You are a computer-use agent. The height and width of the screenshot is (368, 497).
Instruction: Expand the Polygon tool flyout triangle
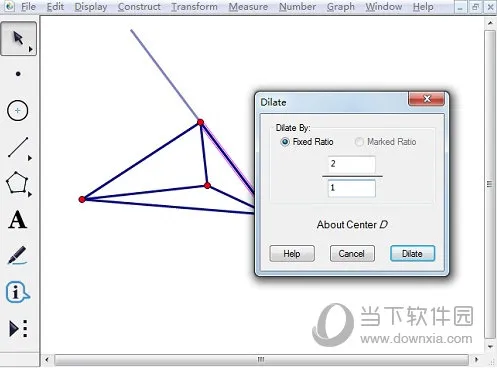point(30,194)
